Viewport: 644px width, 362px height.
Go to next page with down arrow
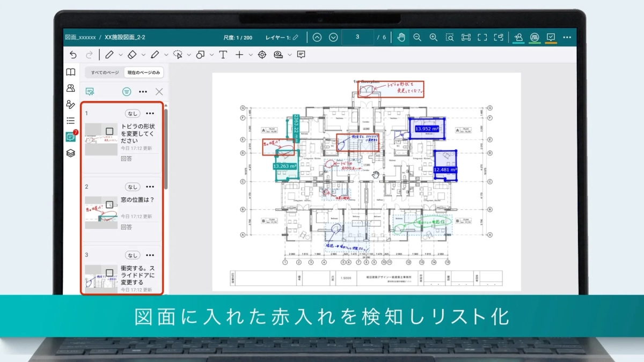(333, 37)
